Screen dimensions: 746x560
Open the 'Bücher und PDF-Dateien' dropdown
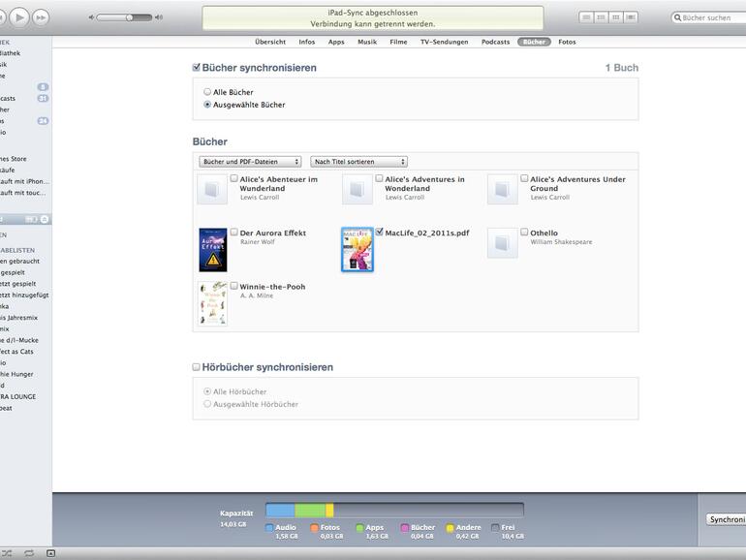tap(250, 162)
